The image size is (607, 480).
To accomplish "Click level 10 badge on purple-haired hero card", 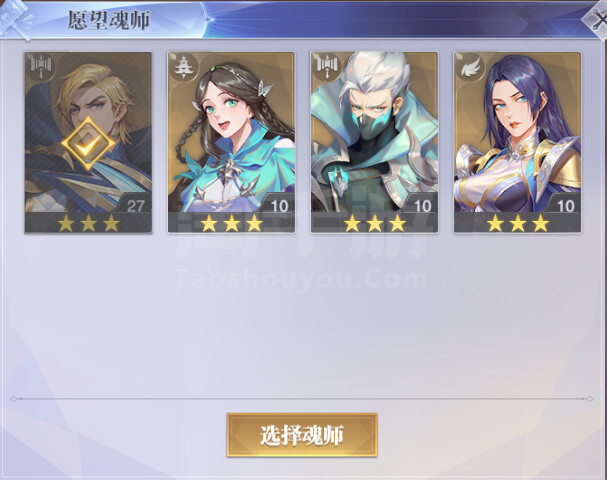I will point(565,205).
